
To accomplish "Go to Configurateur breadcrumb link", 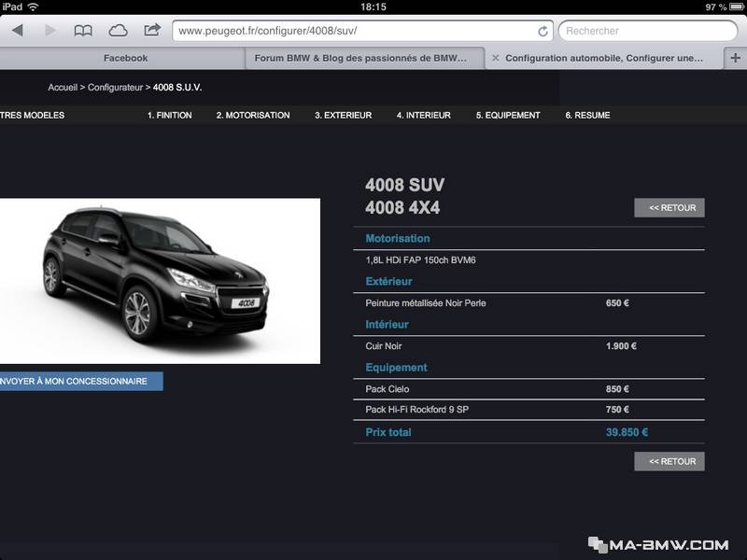I will 115,88.
